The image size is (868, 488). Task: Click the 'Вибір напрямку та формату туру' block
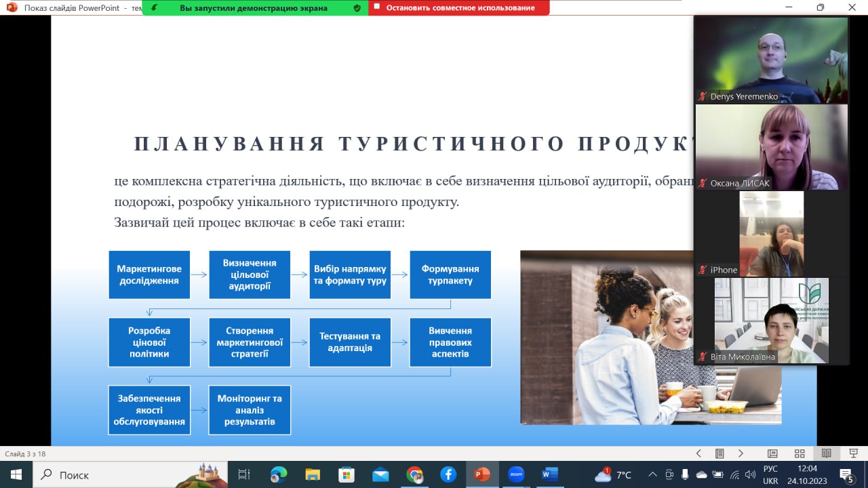tap(350, 274)
